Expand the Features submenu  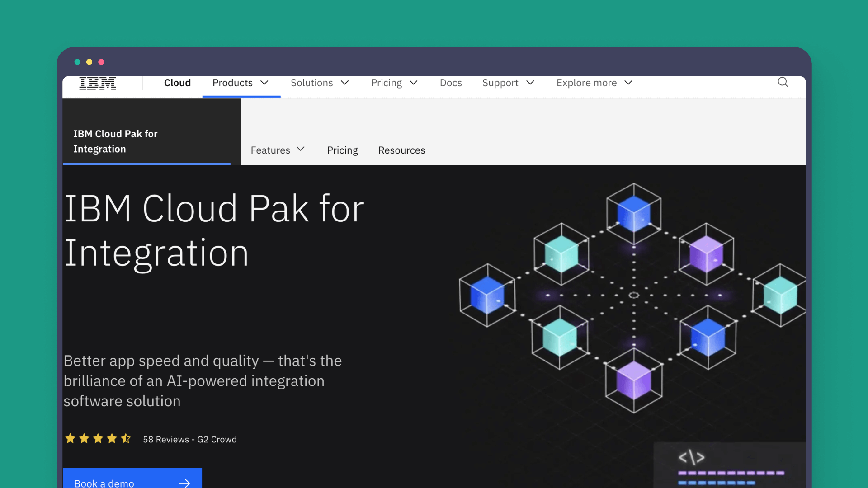point(278,150)
